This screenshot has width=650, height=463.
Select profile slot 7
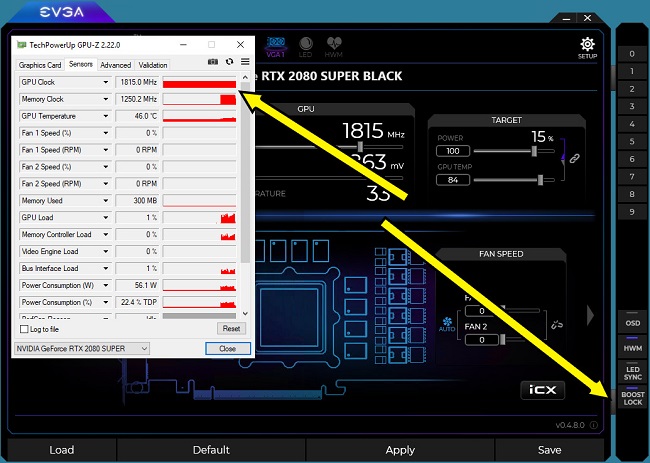coord(632,177)
